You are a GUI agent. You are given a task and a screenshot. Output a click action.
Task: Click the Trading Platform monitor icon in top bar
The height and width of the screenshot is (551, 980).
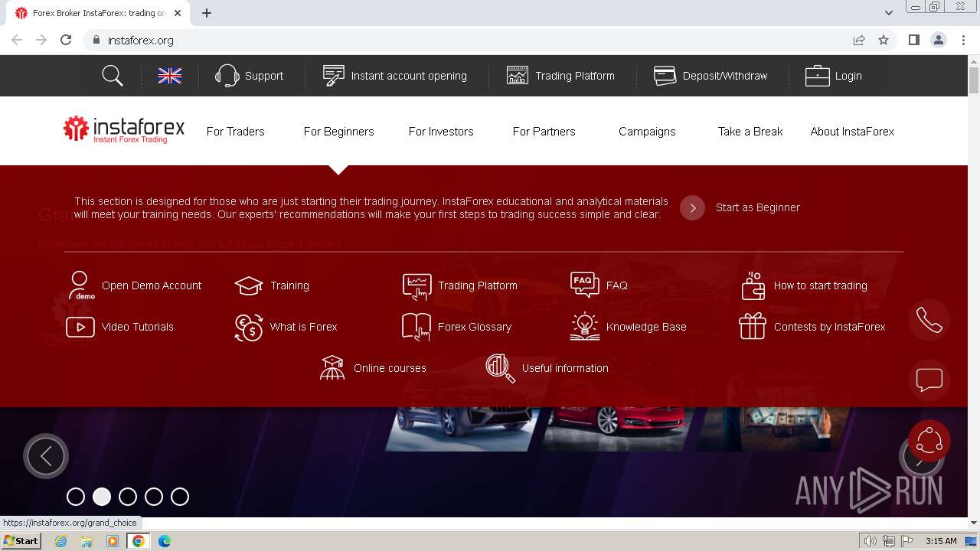point(518,76)
